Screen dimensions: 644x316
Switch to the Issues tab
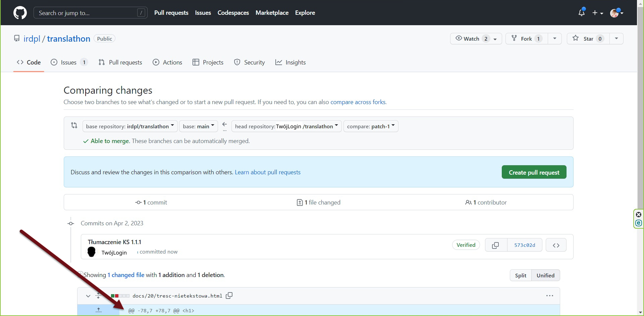69,62
